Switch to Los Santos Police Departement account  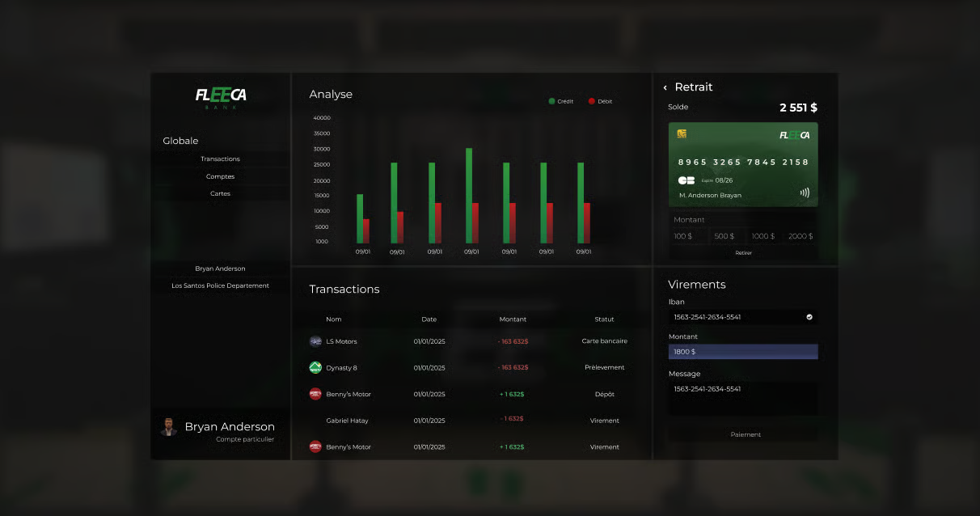coord(220,285)
